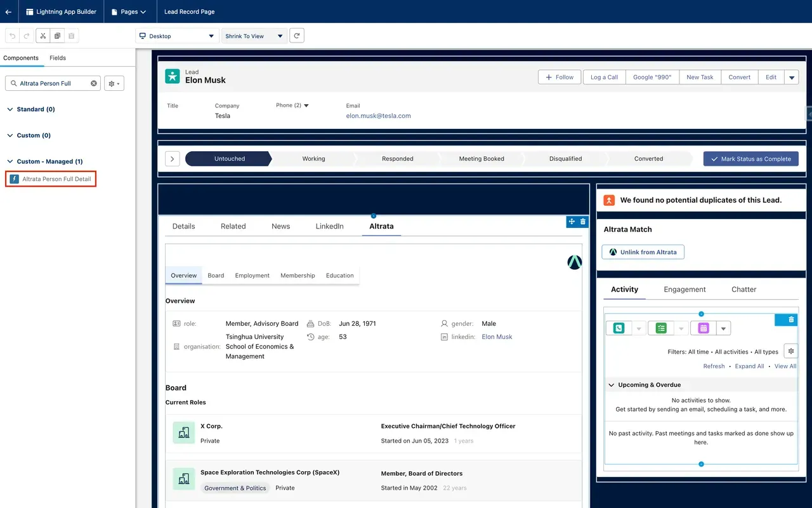Open the Details tab
The height and width of the screenshot is (508, 812).
(x=184, y=226)
